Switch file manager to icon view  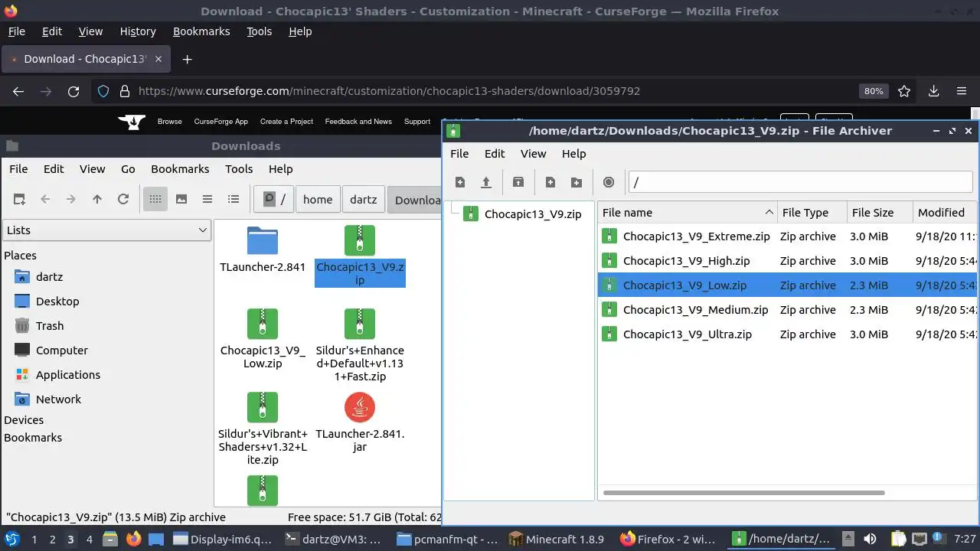tap(155, 199)
